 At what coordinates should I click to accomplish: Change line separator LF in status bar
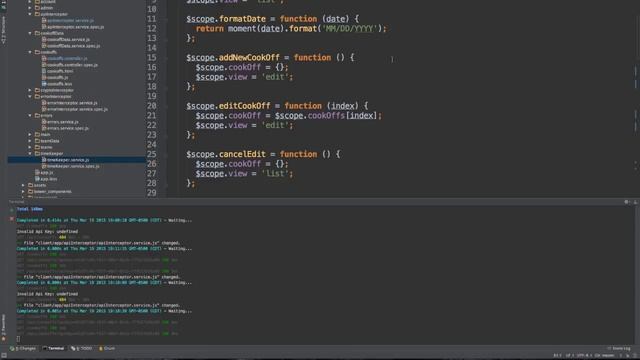[x=569, y=356]
